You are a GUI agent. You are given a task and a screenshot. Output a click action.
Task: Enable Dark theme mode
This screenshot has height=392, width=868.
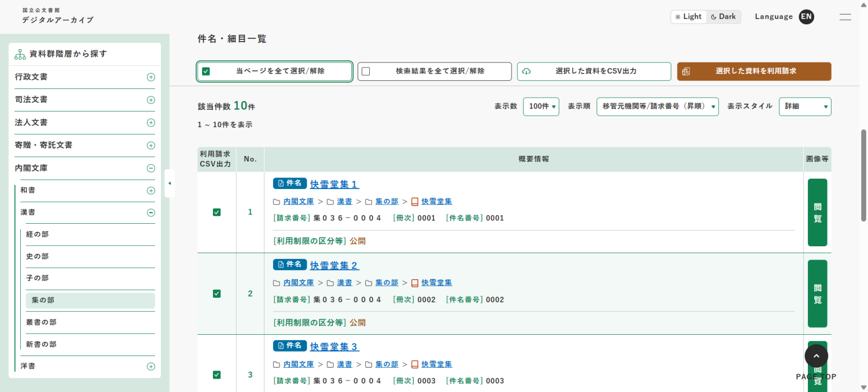[723, 17]
